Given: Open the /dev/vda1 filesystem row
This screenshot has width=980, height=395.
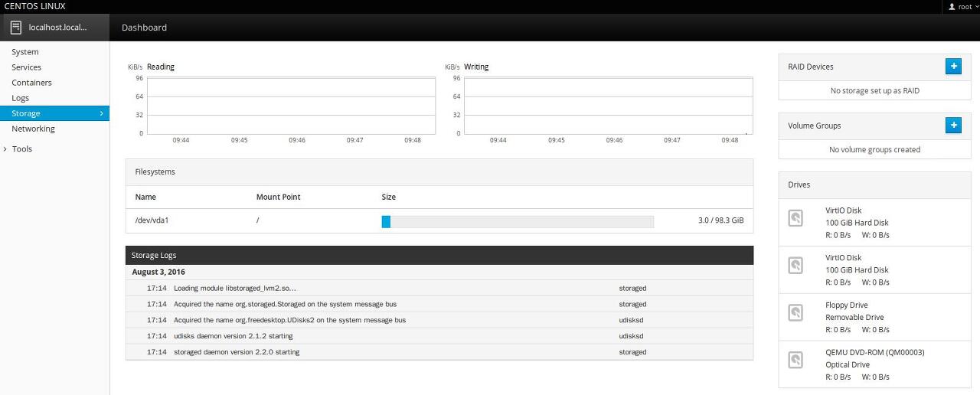Looking at the screenshot, I should tap(439, 220).
